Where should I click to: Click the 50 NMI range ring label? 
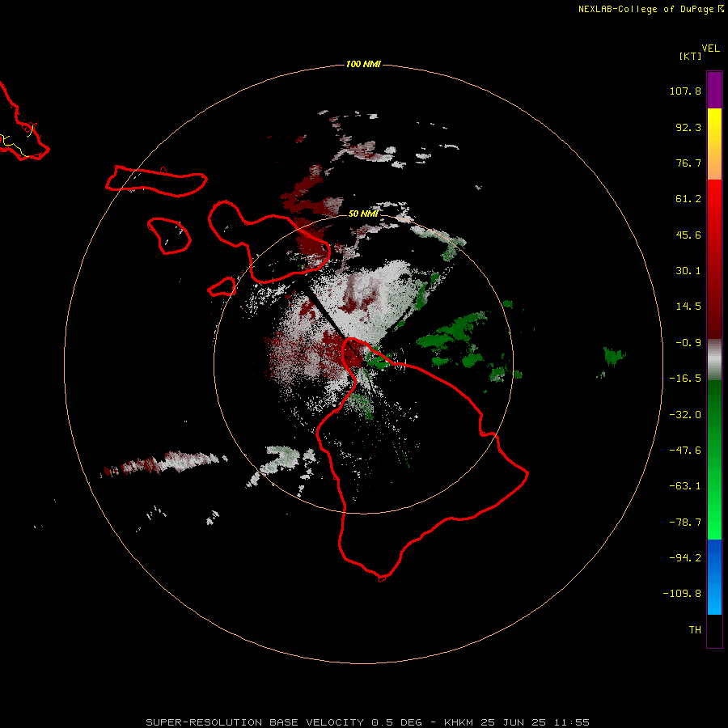pos(363,214)
